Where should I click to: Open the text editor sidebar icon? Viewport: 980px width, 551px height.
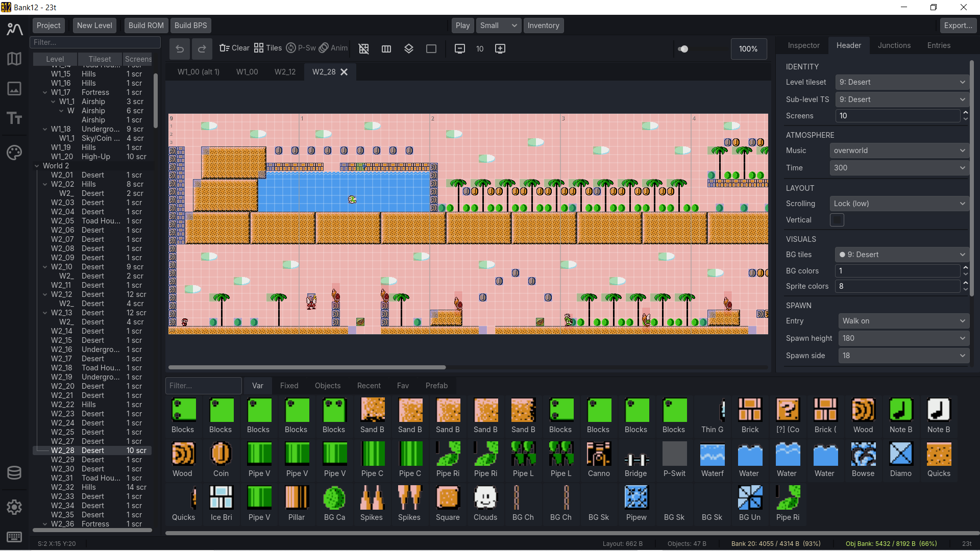coord(14,118)
